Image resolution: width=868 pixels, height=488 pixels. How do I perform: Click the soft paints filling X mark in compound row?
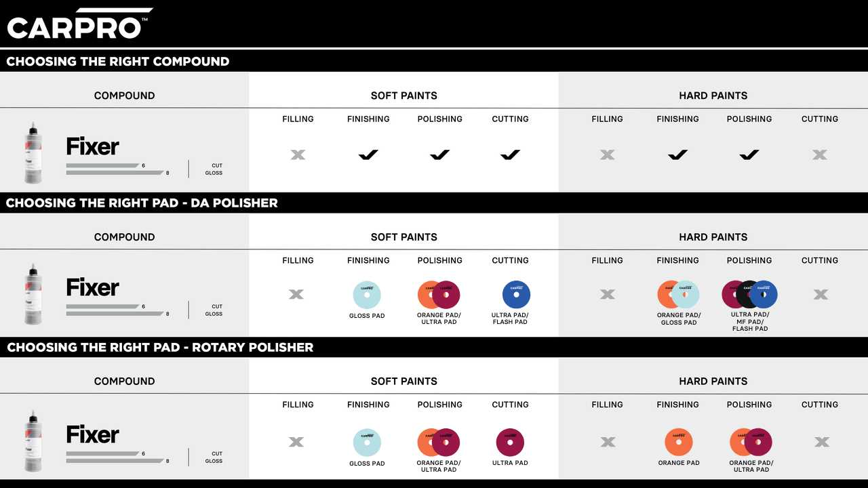point(298,155)
